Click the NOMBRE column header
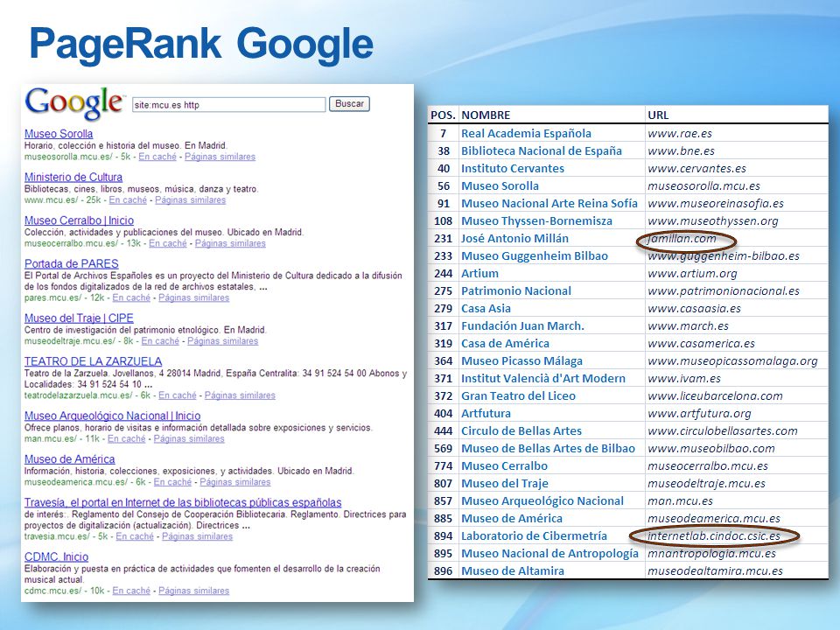 click(x=486, y=115)
